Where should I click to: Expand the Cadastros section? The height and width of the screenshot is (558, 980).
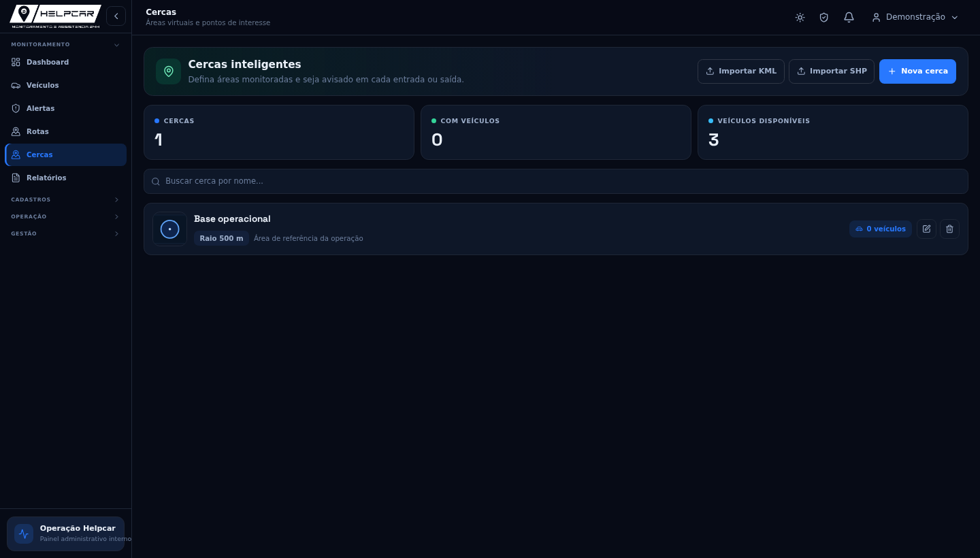pos(65,199)
